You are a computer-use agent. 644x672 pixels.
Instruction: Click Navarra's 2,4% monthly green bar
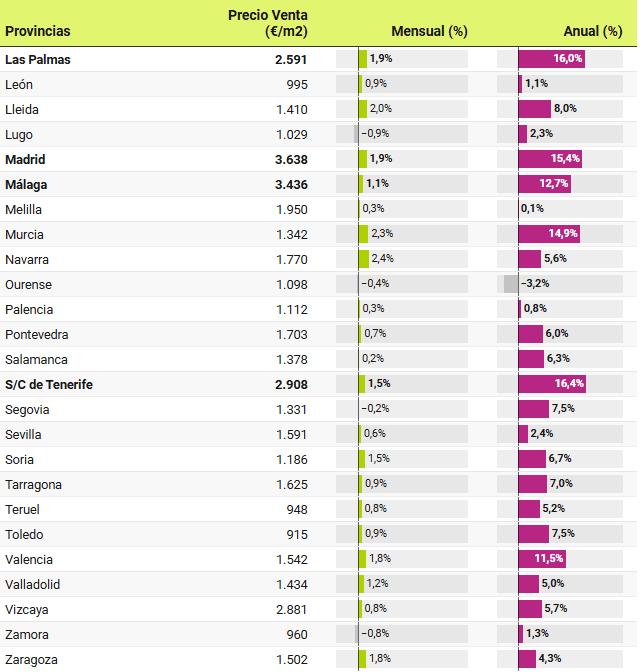[364, 259]
